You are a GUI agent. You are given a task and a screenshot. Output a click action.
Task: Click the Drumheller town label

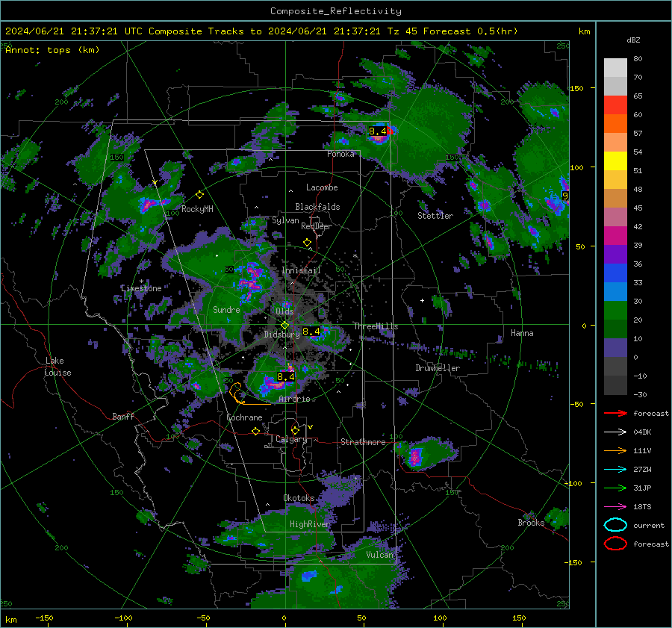(x=438, y=368)
